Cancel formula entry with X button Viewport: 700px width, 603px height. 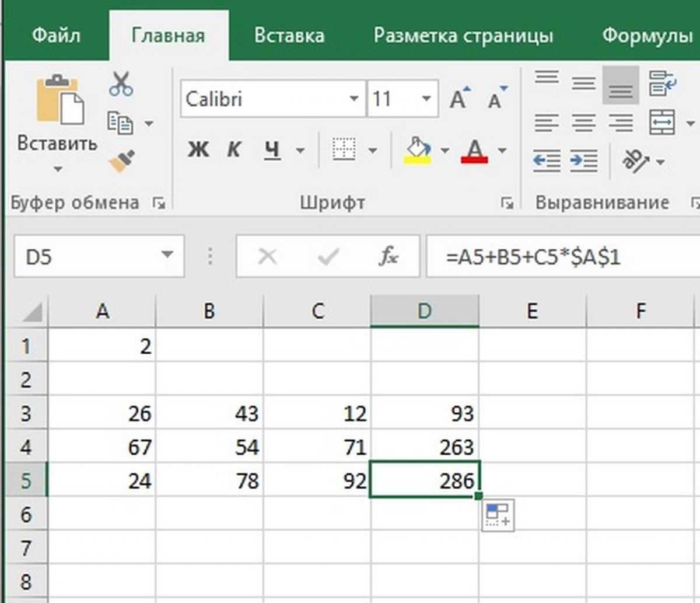click(267, 256)
